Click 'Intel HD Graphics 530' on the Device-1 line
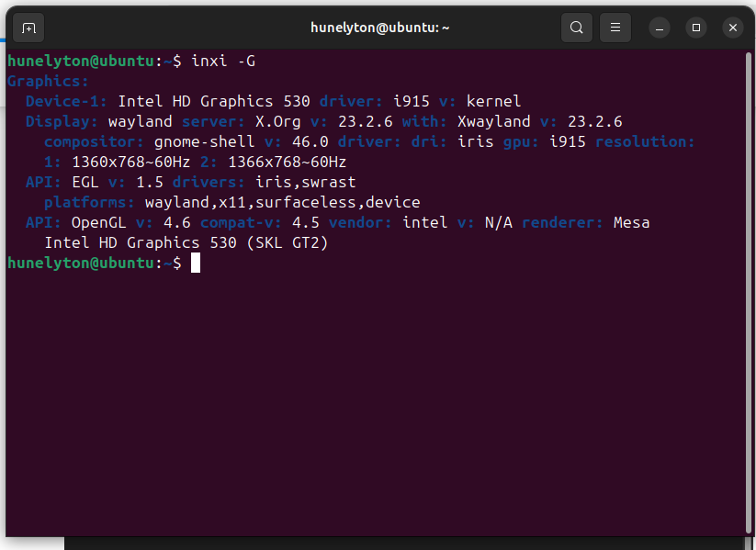Screen dimensions: 756x550 (x=214, y=102)
